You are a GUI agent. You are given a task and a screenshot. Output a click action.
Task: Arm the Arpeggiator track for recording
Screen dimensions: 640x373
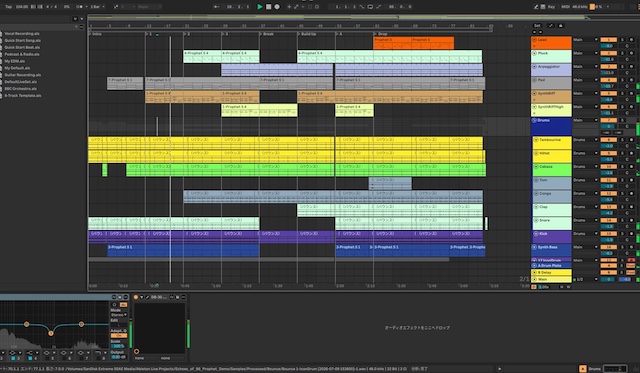tap(631, 67)
